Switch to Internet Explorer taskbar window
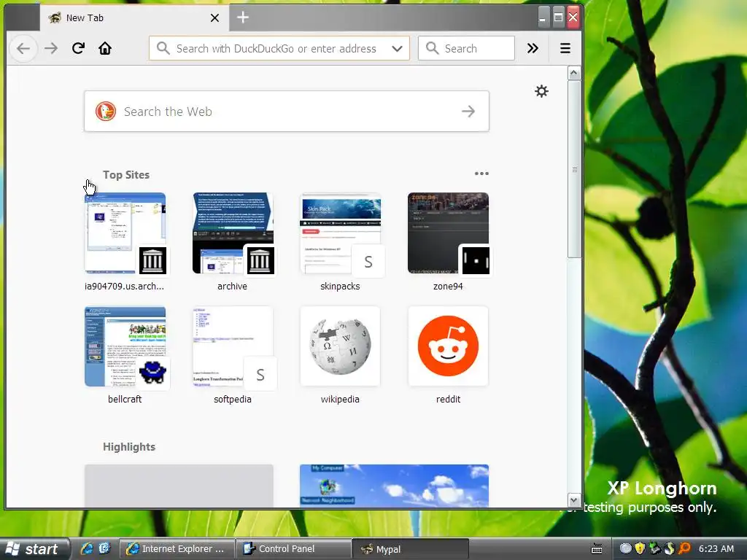The image size is (747, 560). point(177,549)
